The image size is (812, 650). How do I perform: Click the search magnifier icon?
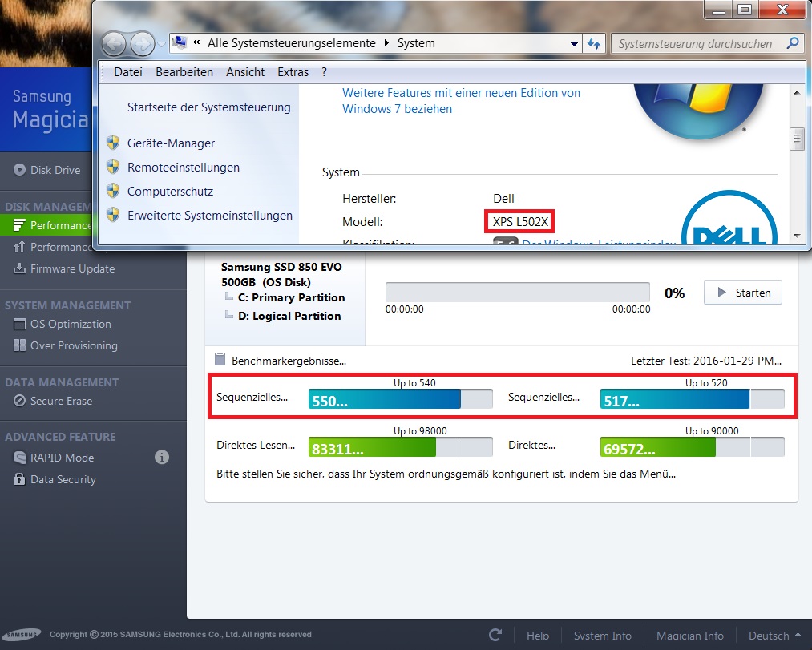coord(792,43)
